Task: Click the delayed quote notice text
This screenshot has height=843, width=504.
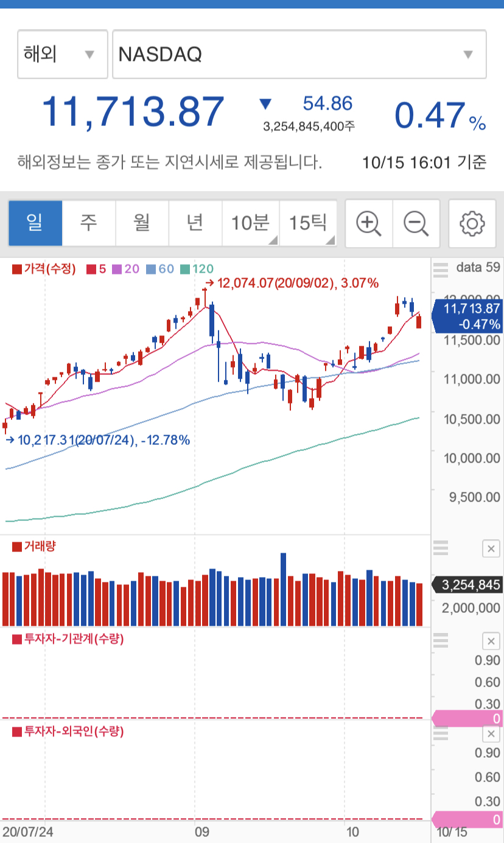Action: 170,163
